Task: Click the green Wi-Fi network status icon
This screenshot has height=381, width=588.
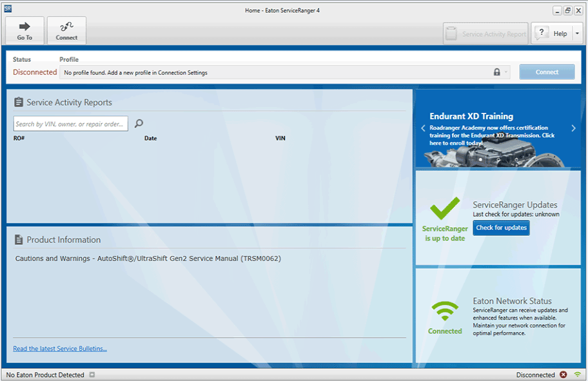Action: pos(445,311)
